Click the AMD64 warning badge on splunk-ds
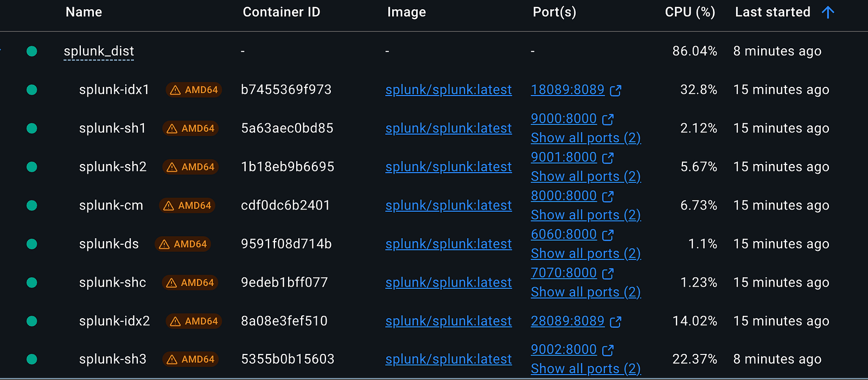This screenshot has width=868, height=380. (x=183, y=244)
